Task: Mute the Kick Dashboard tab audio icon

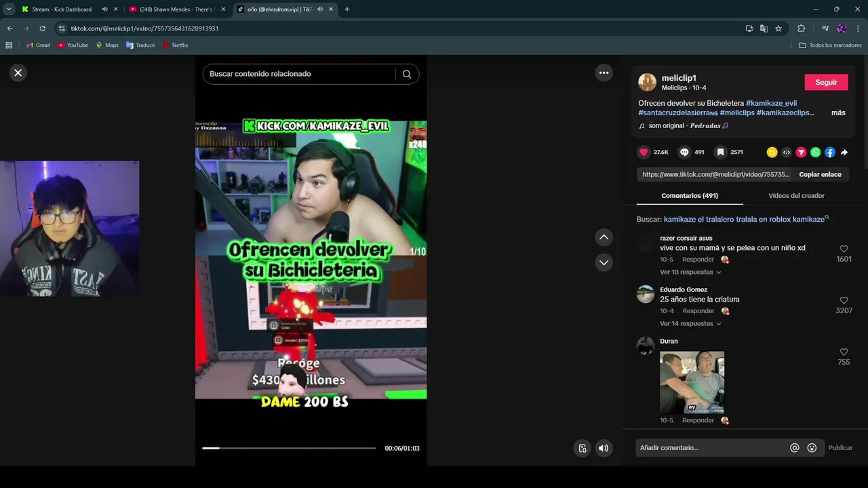Action: coord(104,9)
